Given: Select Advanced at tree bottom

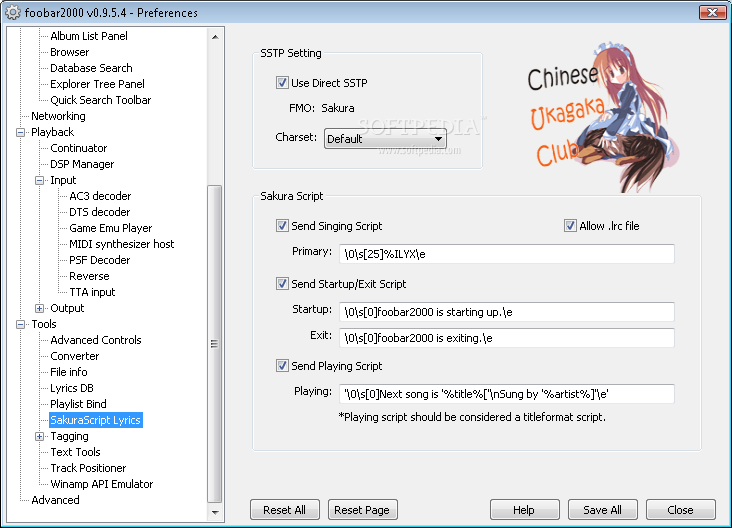Looking at the screenshot, I should click(x=55, y=500).
